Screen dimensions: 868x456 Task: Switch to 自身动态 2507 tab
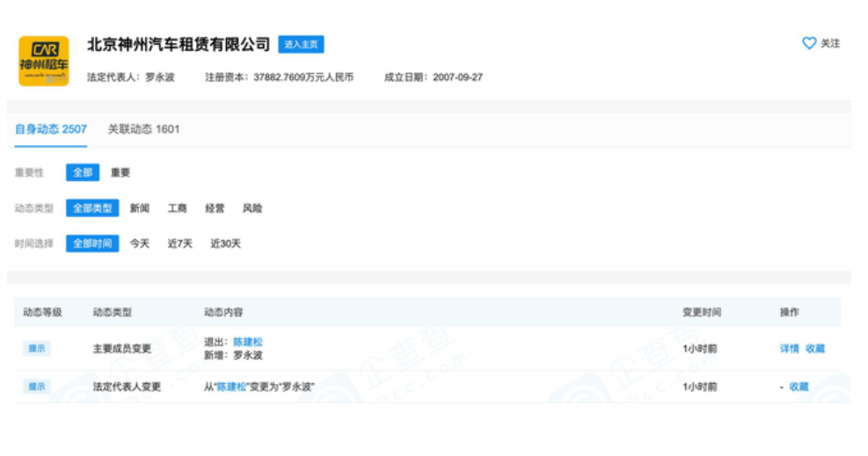50,129
